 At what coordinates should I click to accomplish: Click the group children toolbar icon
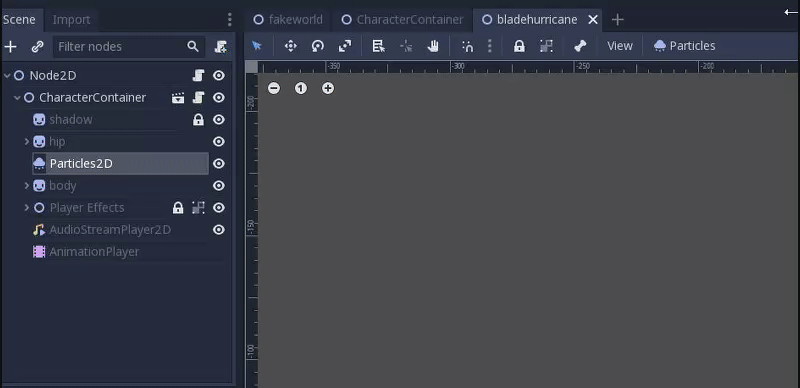coord(546,46)
